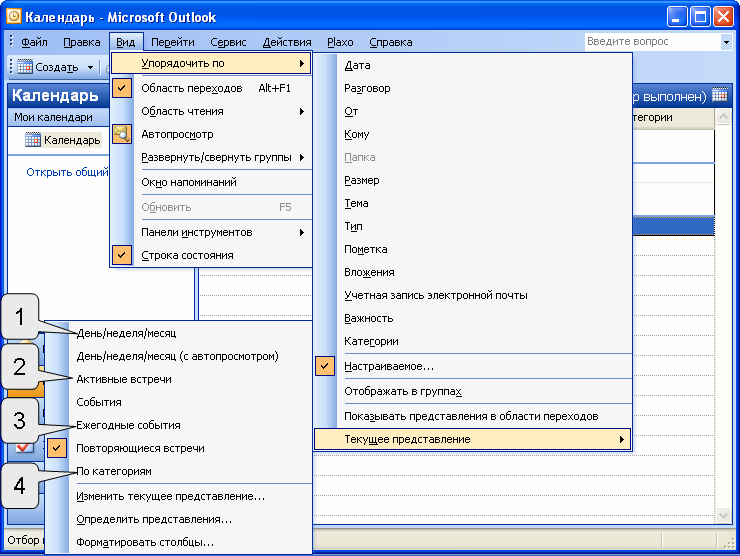This screenshot has width=740, height=556.
Task: Open the Вид menu
Action: [126, 42]
